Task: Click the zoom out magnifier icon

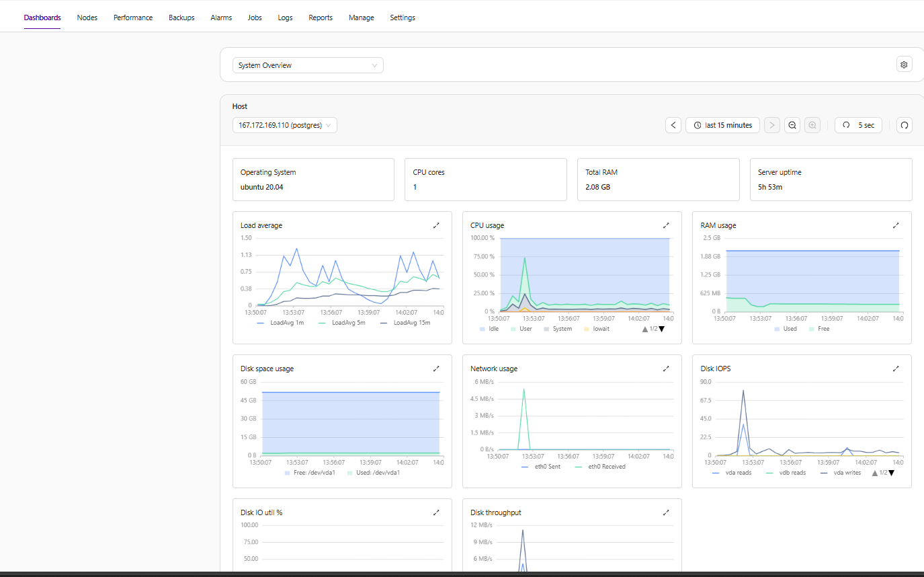Action: 792,125
